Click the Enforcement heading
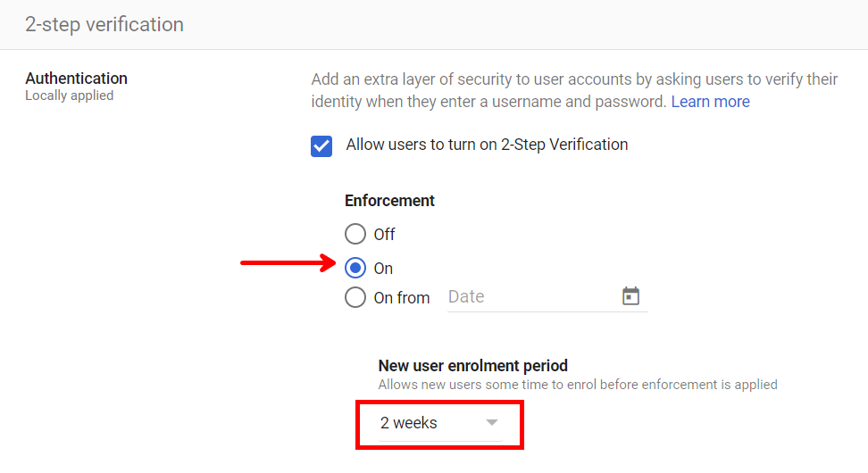868x473 pixels. pyautogui.click(x=389, y=201)
